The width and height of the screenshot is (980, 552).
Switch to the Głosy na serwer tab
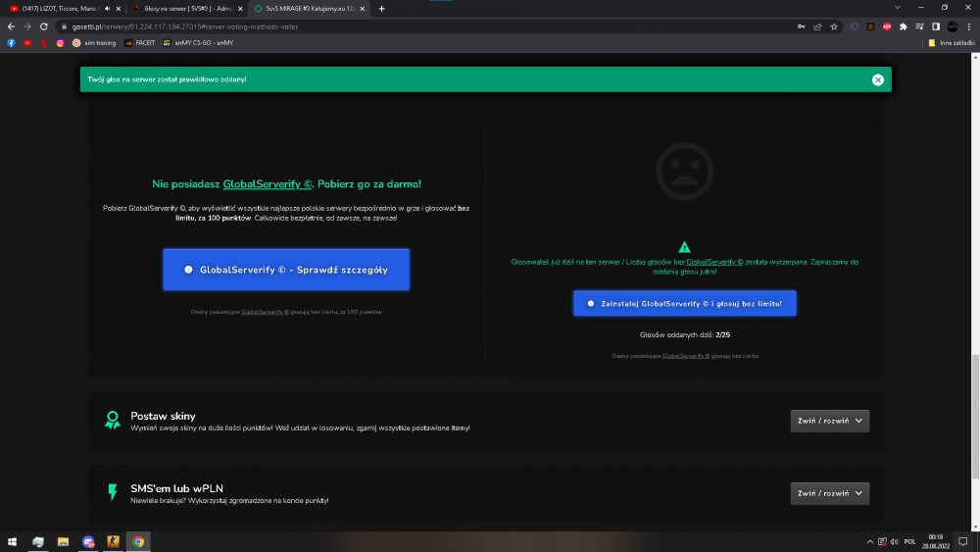tap(186, 9)
